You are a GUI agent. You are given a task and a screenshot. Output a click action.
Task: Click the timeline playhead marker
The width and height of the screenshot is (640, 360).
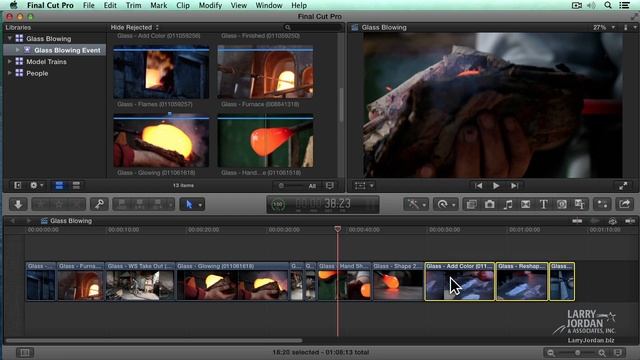tap(338, 229)
